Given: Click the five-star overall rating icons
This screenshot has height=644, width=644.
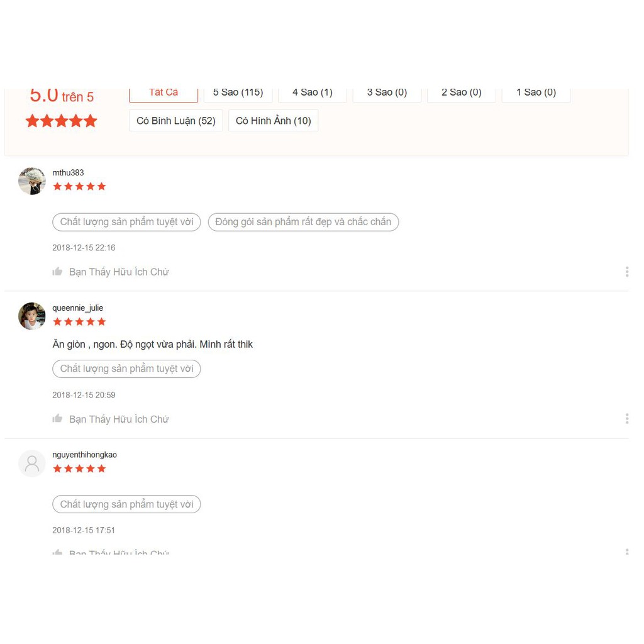Looking at the screenshot, I should coord(61,121).
